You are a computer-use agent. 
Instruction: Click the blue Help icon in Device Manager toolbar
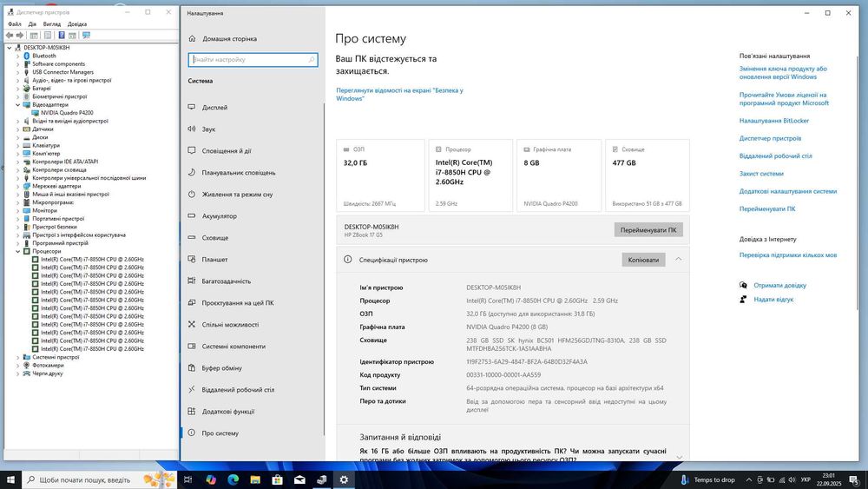pos(62,35)
